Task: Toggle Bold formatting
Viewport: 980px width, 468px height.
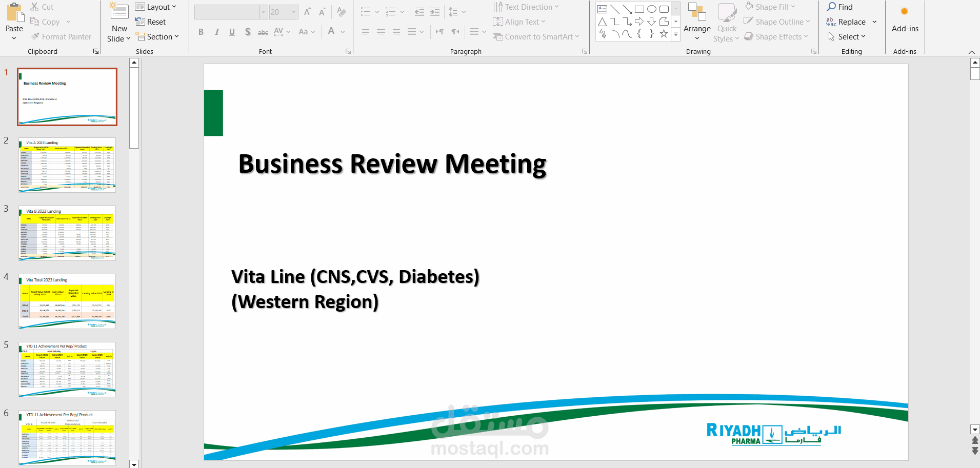Action: point(201,32)
